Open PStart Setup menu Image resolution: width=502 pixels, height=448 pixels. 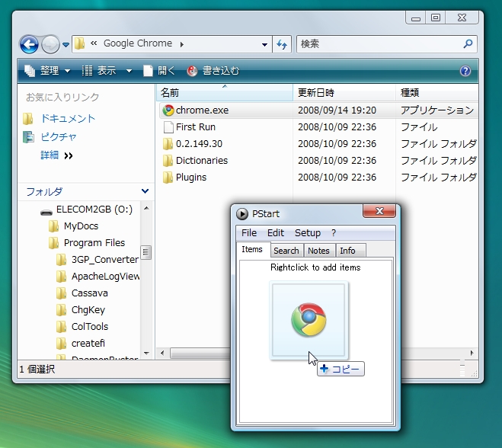click(x=308, y=233)
